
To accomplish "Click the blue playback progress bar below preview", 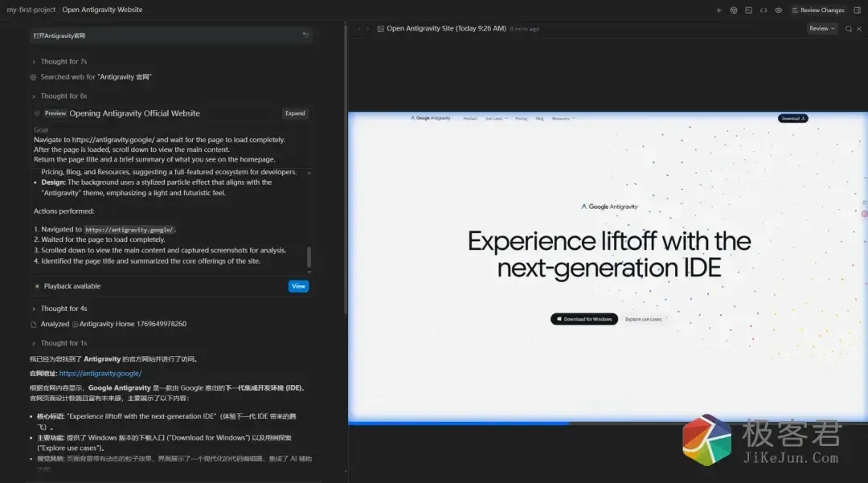I will [x=458, y=422].
